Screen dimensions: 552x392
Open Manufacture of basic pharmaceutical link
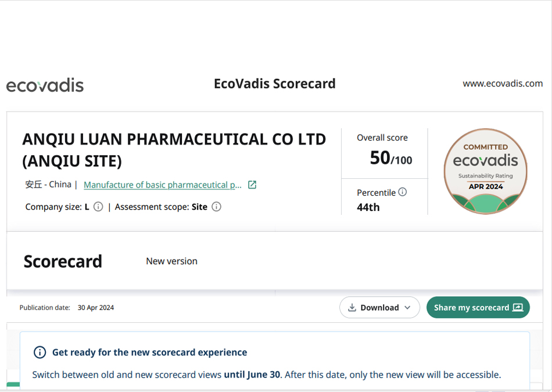click(163, 185)
